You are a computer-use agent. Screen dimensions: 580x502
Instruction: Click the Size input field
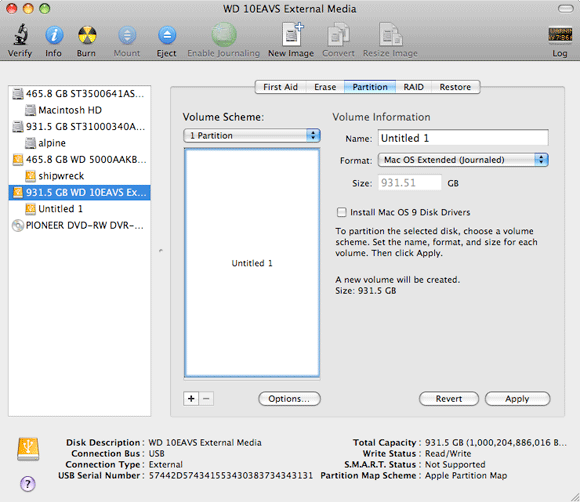point(410,183)
